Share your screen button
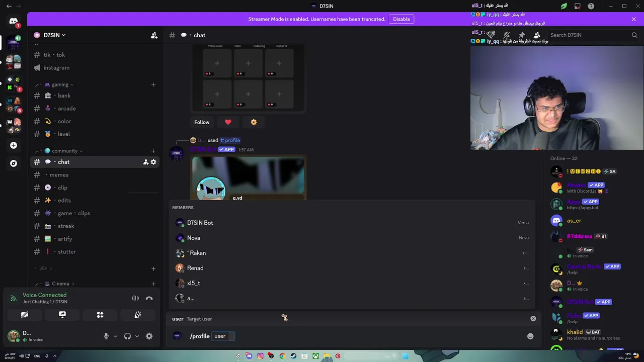Image resolution: width=644 pixels, height=362 pixels. tap(62, 315)
